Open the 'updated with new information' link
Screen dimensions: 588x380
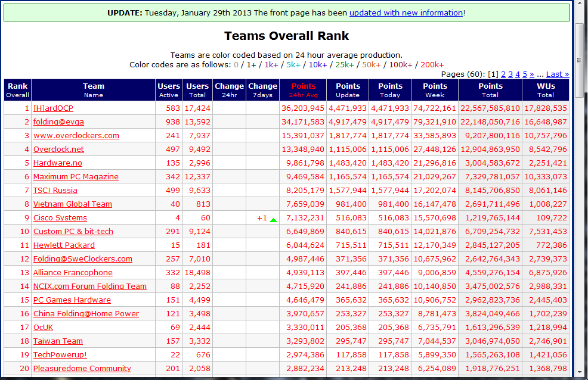pos(406,13)
